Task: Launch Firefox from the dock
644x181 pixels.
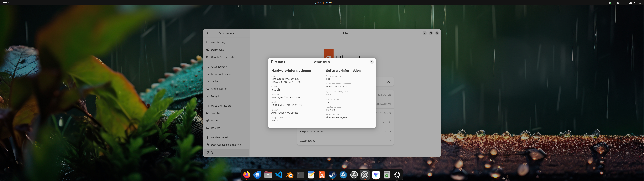Action: point(247,175)
